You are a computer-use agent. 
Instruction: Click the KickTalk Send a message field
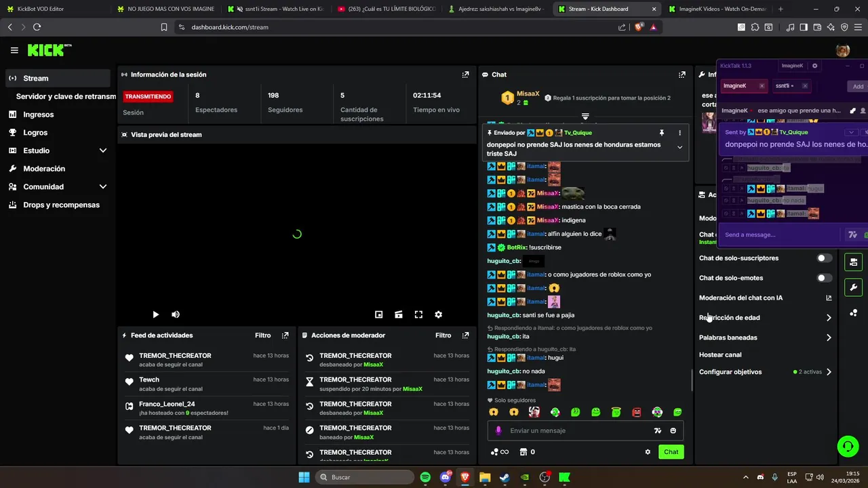click(780, 235)
